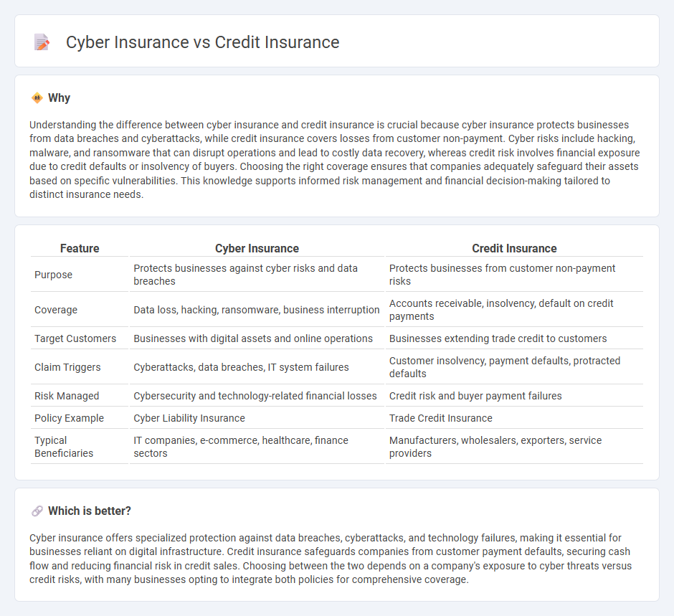Click cell 'IT companies, e-commerce, healthcare, finance sectors'
This screenshot has width=674, height=616.
point(257,447)
